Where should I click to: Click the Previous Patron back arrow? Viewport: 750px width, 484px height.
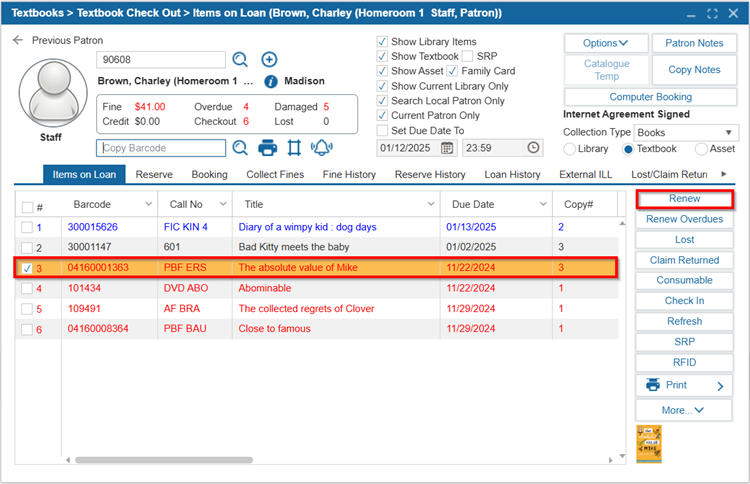coord(18,40)
